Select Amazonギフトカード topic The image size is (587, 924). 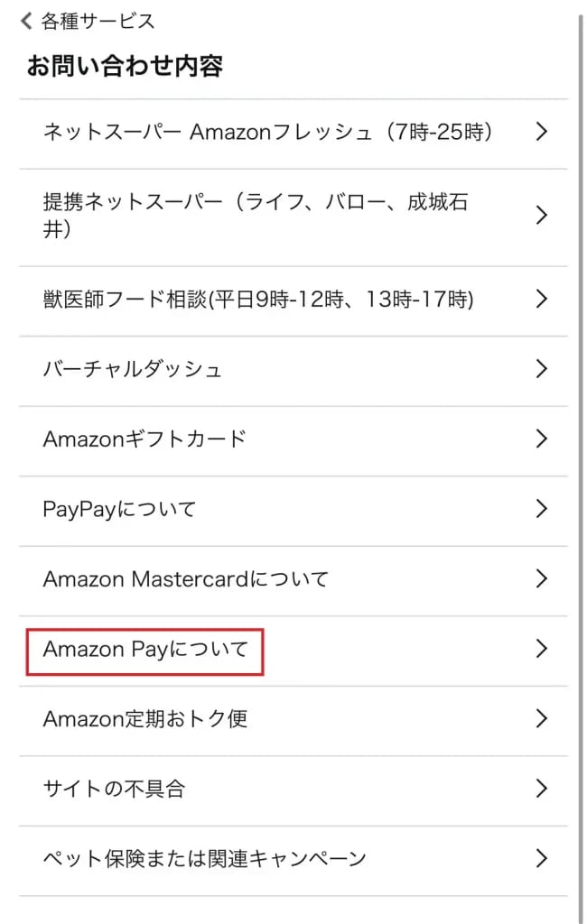coord(144,439)
